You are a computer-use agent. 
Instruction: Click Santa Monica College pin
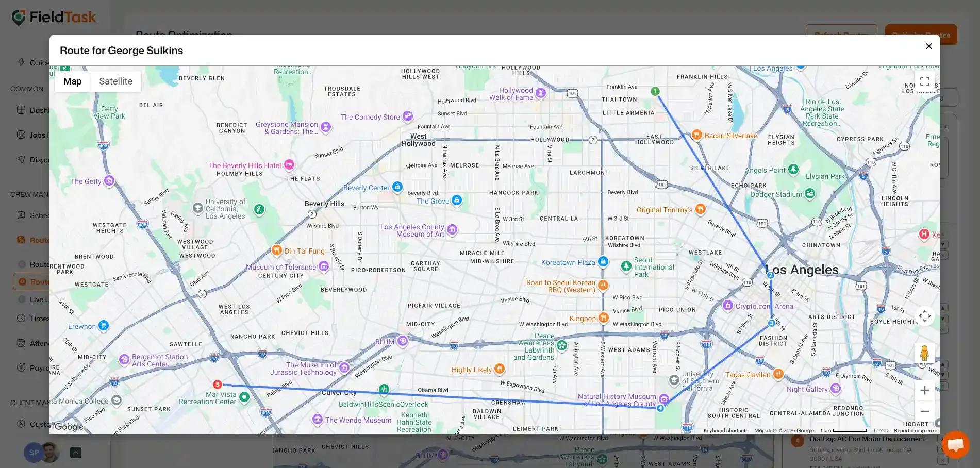click(117, 400)
